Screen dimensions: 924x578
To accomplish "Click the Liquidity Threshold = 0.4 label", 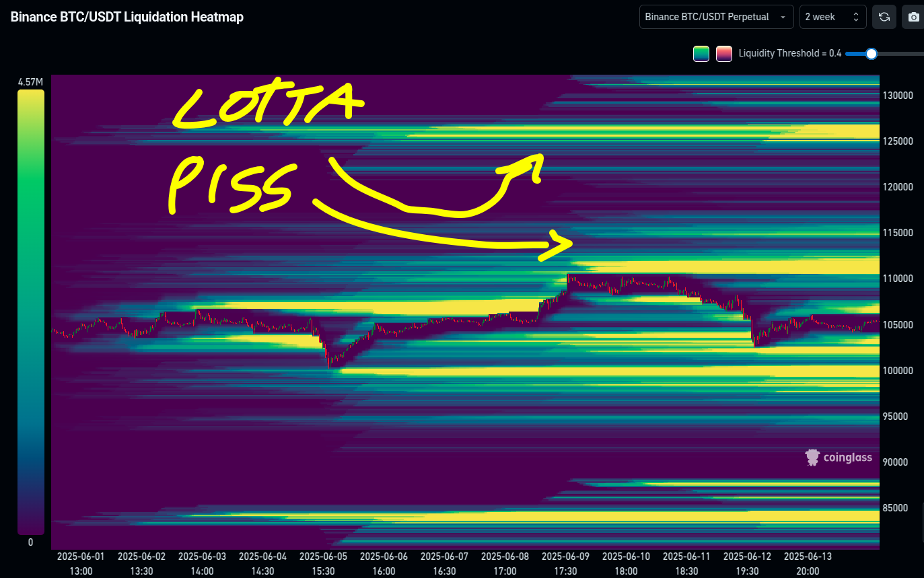I will point(790,54).
